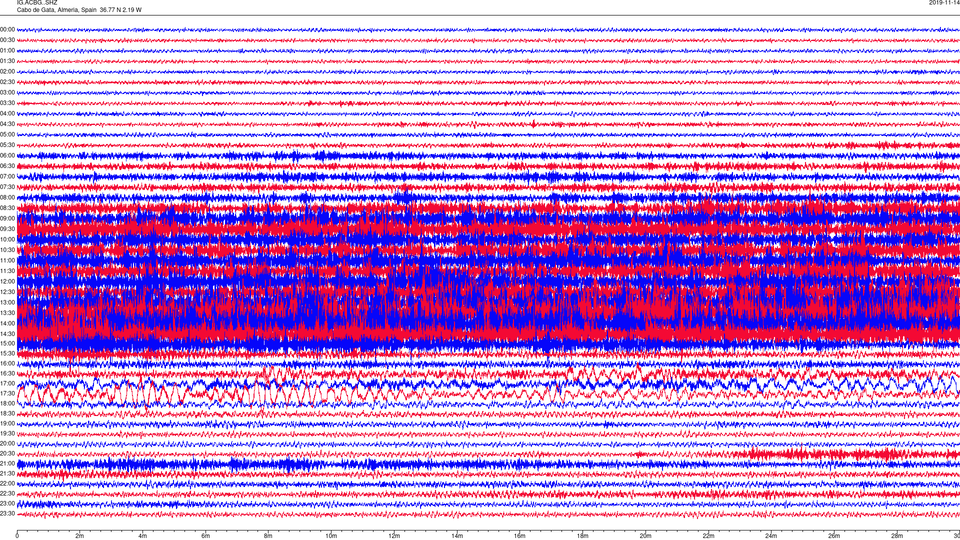Viewport: 960px width, 540px height.
Task: Select the 21:30 time row label
Action: (x=7, y=473)
